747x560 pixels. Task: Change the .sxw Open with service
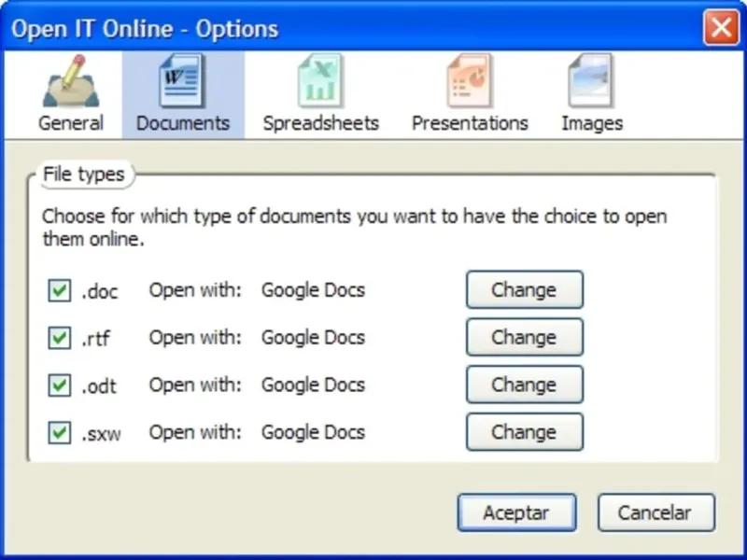524,432
